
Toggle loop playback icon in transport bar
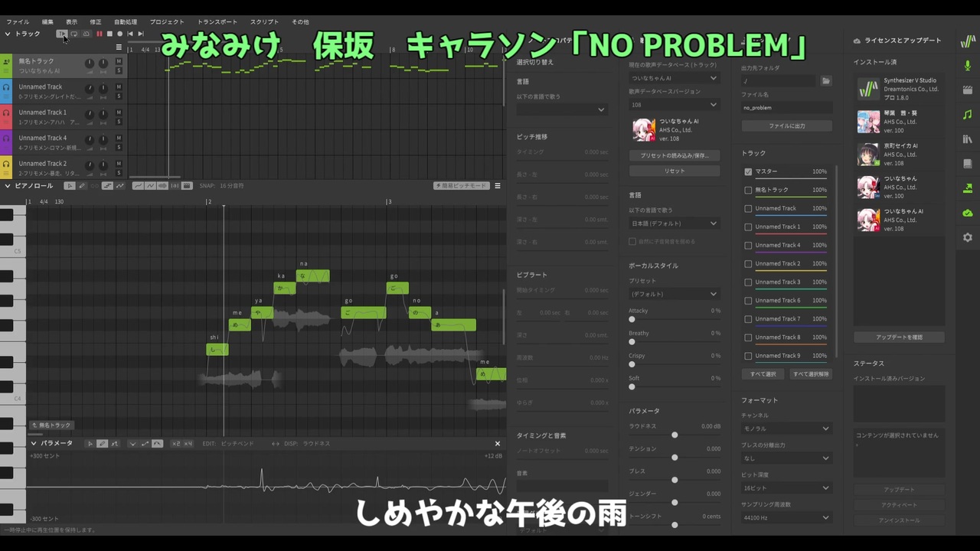[74, 34]
